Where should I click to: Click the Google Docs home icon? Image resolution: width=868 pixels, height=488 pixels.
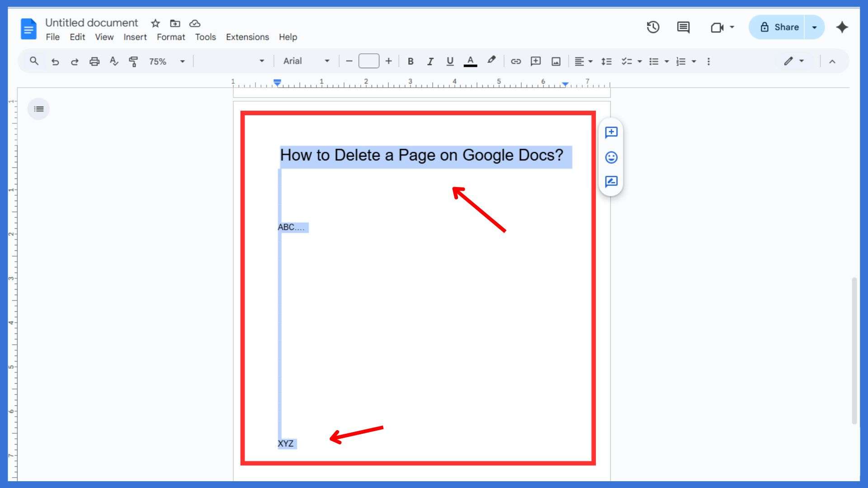(28, 29)
